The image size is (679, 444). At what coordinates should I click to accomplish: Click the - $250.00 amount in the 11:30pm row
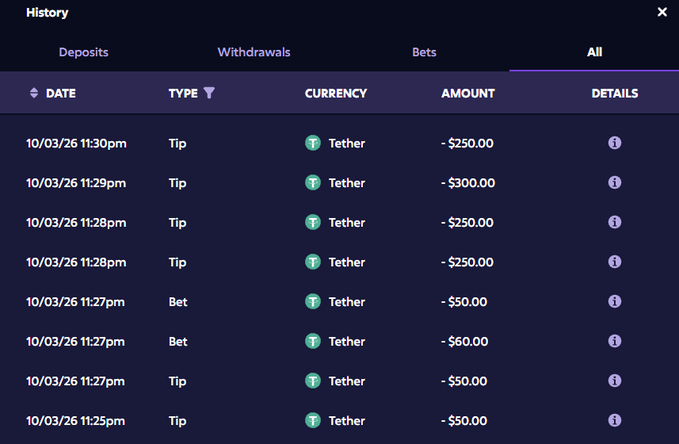tap(467, 143)
